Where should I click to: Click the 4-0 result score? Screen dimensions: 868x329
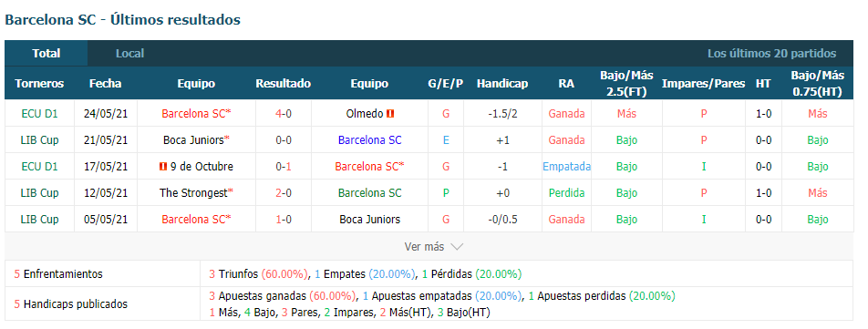tap(284, 113)
